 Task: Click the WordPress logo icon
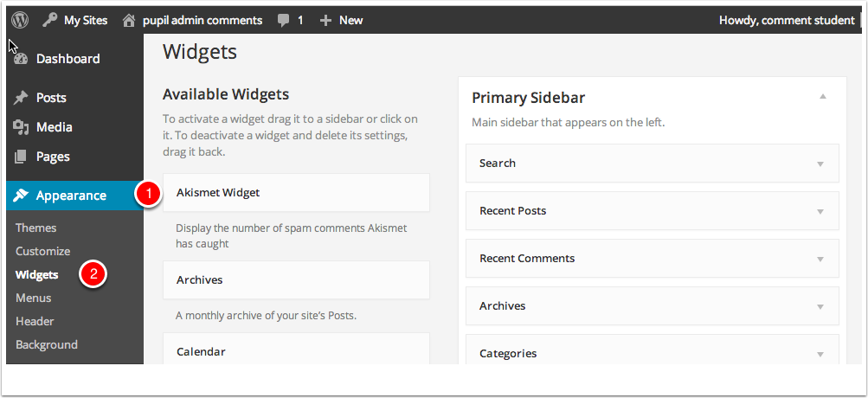coord(20,20)
